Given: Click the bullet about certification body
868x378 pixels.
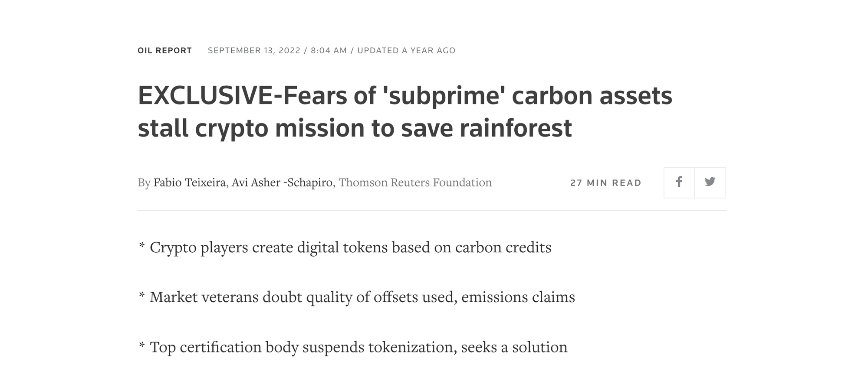Looking at the screenshot, I should (x=358, y=347).
